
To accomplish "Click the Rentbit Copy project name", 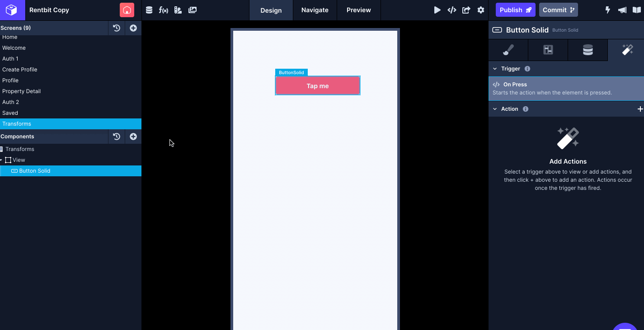I will tap(49, 10).
